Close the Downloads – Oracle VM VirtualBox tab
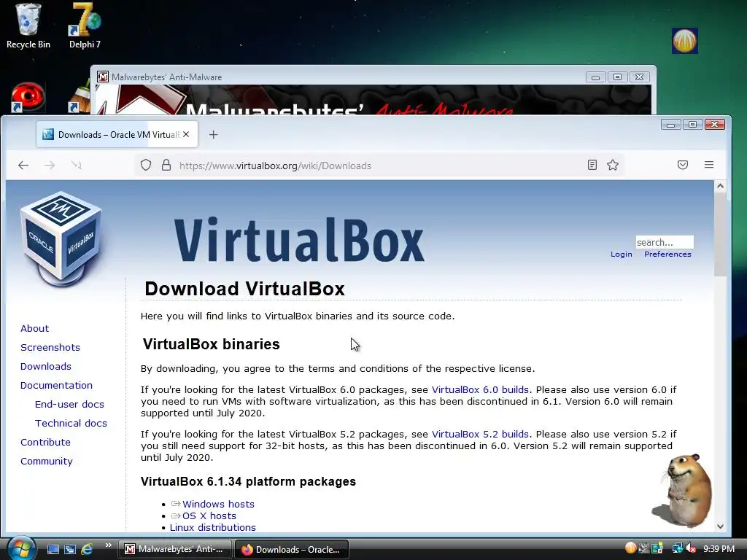This screenshot has width=747, height=560. pos(186,134)
